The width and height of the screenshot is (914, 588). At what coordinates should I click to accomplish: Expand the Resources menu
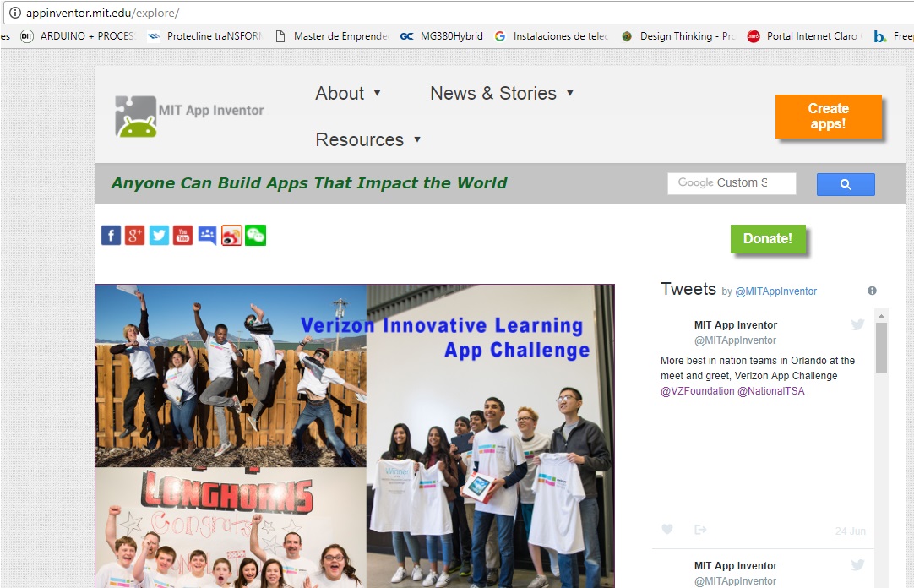[367, 140]
